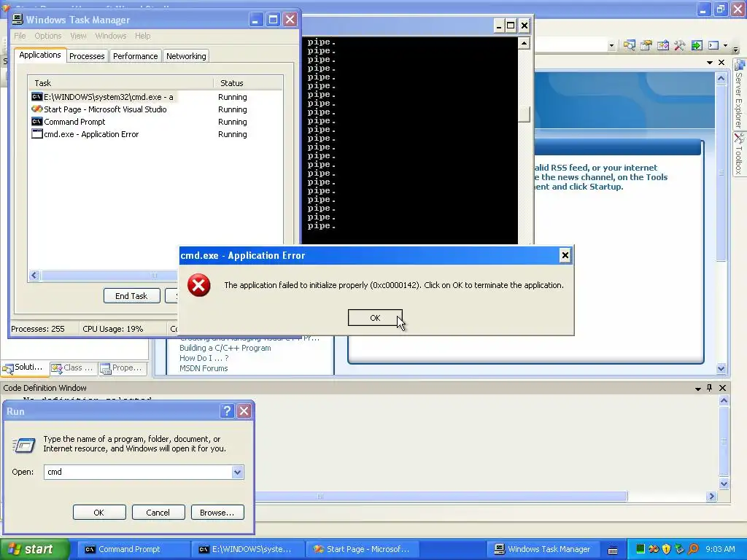Image resolution: width=747 pixels, height=560 pixels.
Task: Open the How Do I ... ? link
Action: pyautogui.click(x=204, y=358)
